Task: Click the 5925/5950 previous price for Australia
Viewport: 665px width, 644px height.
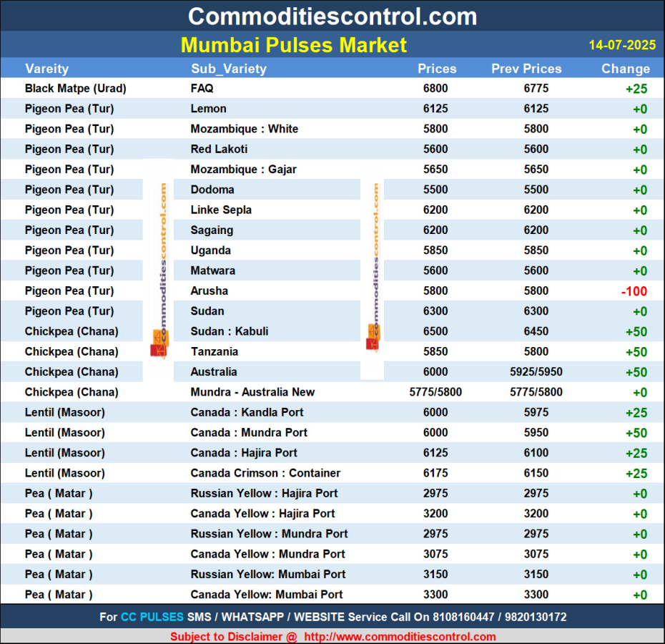Action: (536, 371)
